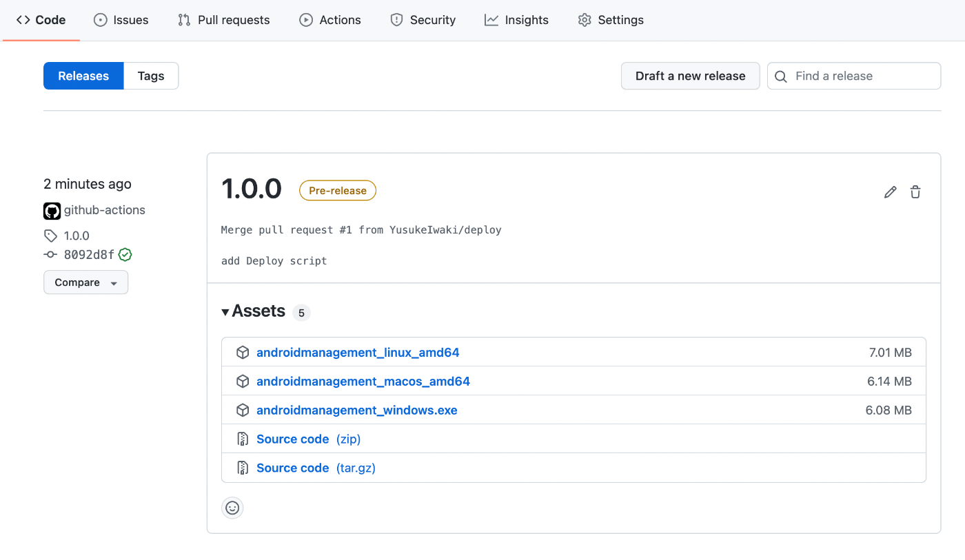Download Source code zip
The height and width of the screenshot is (560, 965).
click(x=309, y=439)
